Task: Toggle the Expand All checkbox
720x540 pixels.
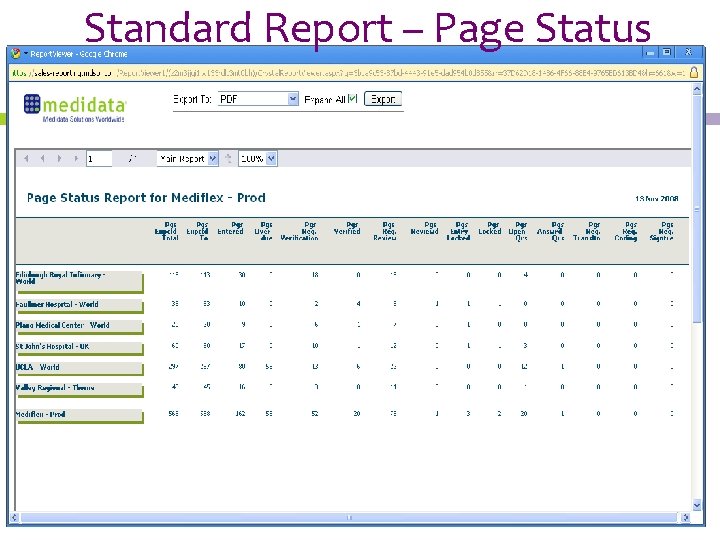Action: pyautogui.click(x=353, y=98)
